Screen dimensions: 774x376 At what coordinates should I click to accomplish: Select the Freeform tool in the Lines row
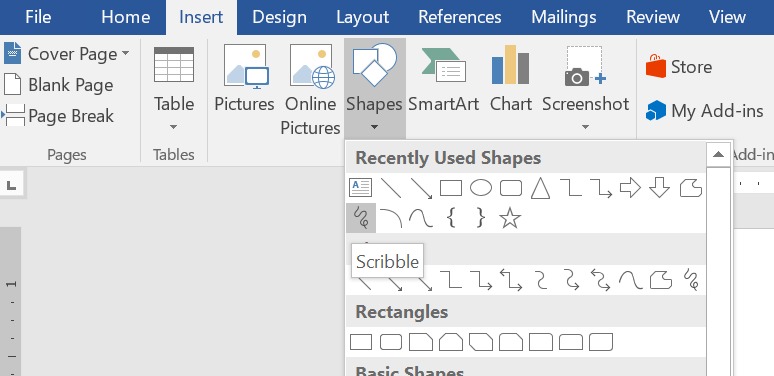[x=660, y=280]
